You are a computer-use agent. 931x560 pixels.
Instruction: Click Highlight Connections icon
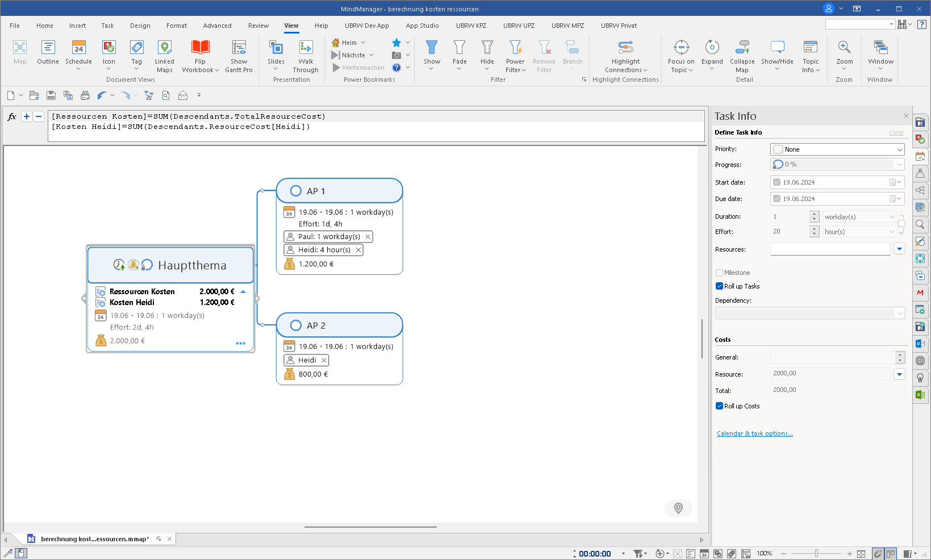click(625, 47)
